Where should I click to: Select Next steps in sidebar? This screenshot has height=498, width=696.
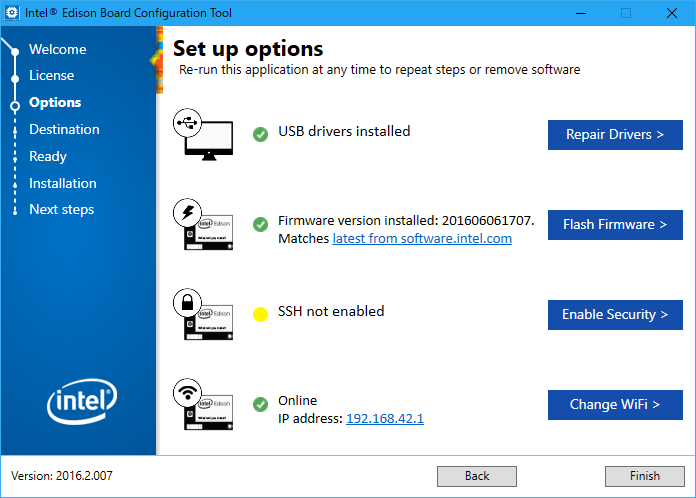click(x=62, y=209)
